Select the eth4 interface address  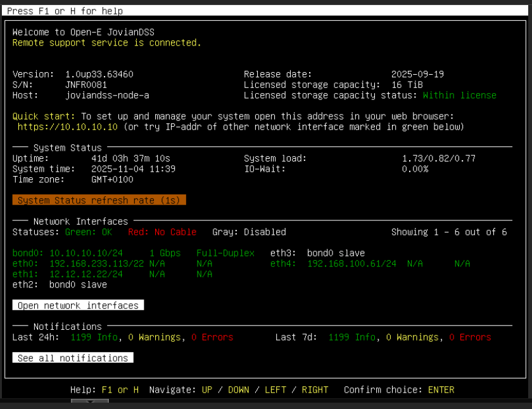[351, 263]
